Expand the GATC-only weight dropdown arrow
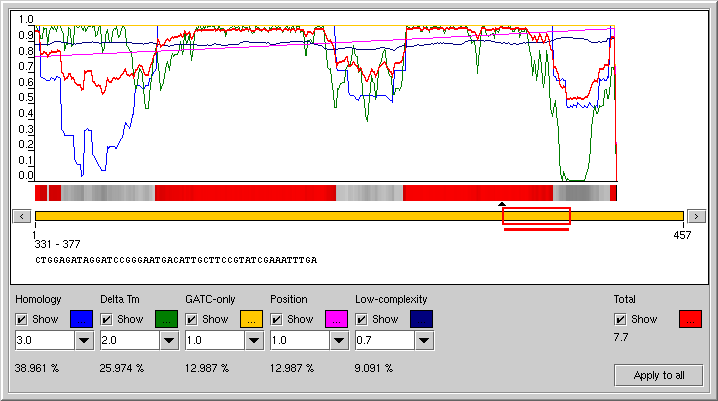718x401 pixels. pyautogui.click(x=254, y=341)
